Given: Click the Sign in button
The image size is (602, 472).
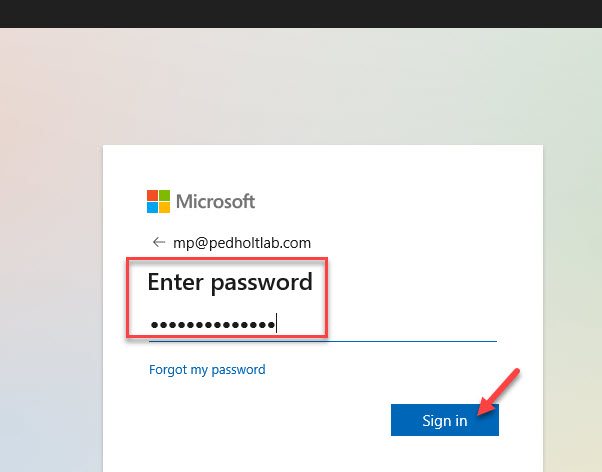Looking at the screenshot, I should click(x=445, y=420).
